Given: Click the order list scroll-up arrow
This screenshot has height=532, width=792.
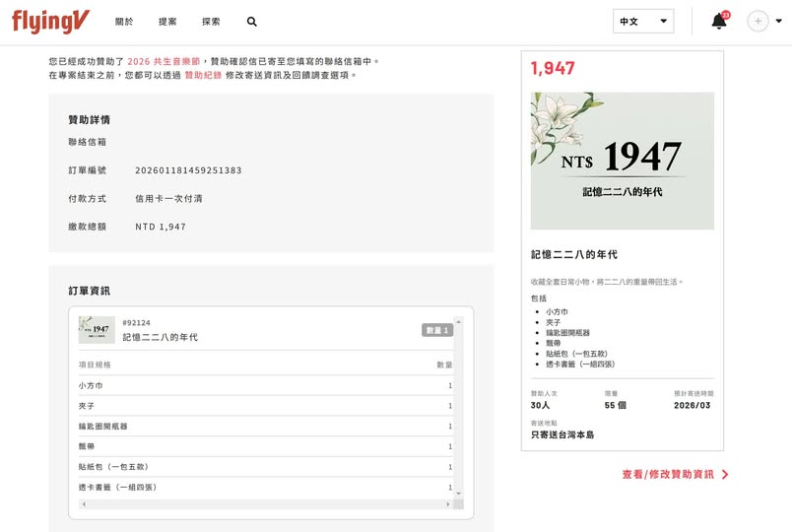Looking at the screenshot, I should click(458, 321).
